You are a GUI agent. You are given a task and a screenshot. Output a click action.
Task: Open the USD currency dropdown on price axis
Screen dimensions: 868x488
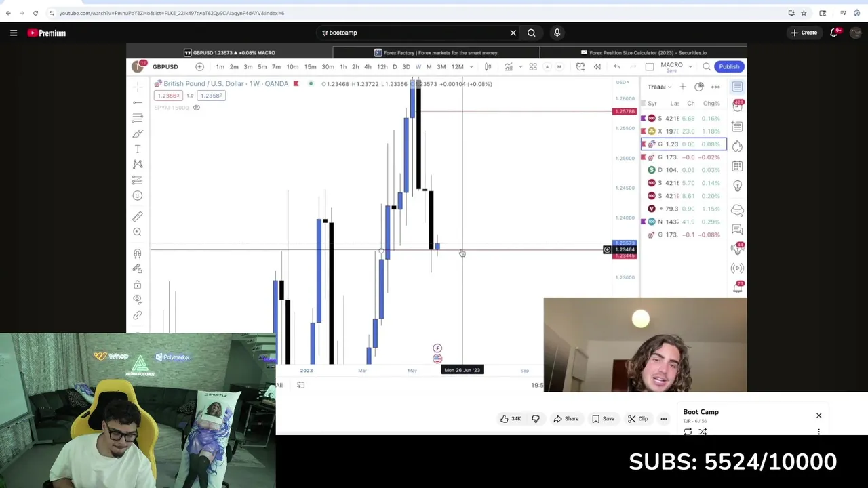[x=622, y=83]
